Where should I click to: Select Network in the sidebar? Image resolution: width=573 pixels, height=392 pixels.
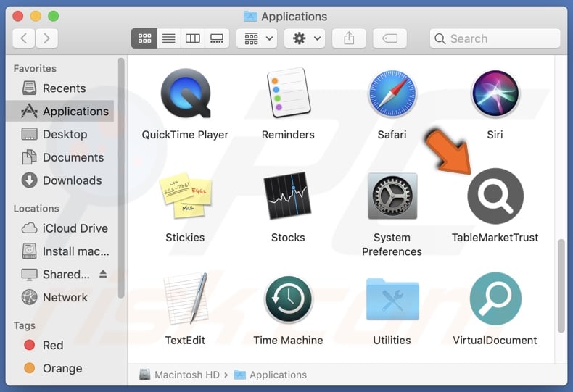61,297
